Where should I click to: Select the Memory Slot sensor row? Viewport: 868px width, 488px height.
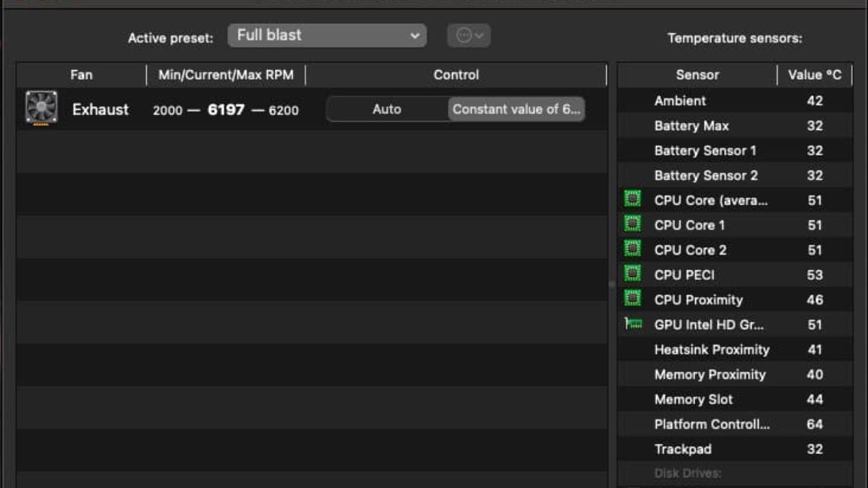click(x=735, y=399)
